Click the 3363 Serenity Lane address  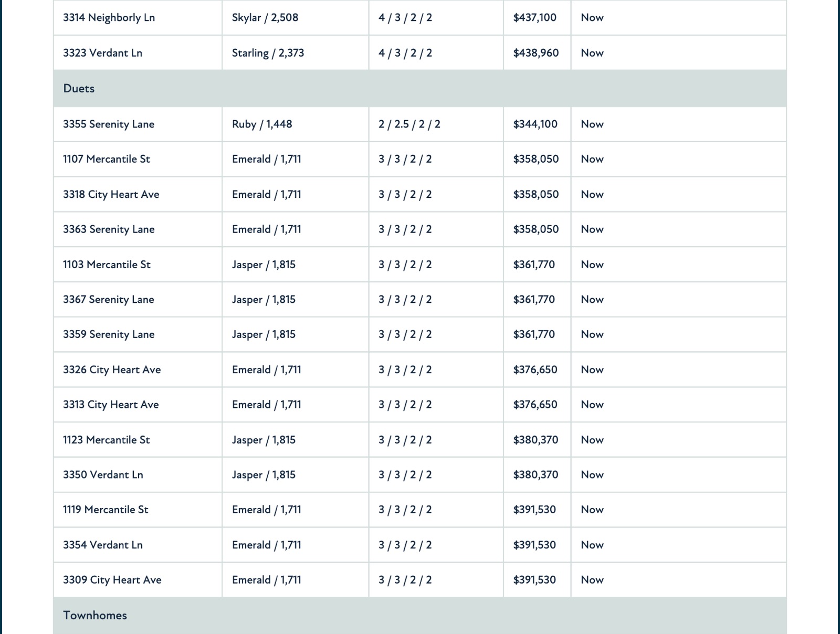(x=109, y=229)
